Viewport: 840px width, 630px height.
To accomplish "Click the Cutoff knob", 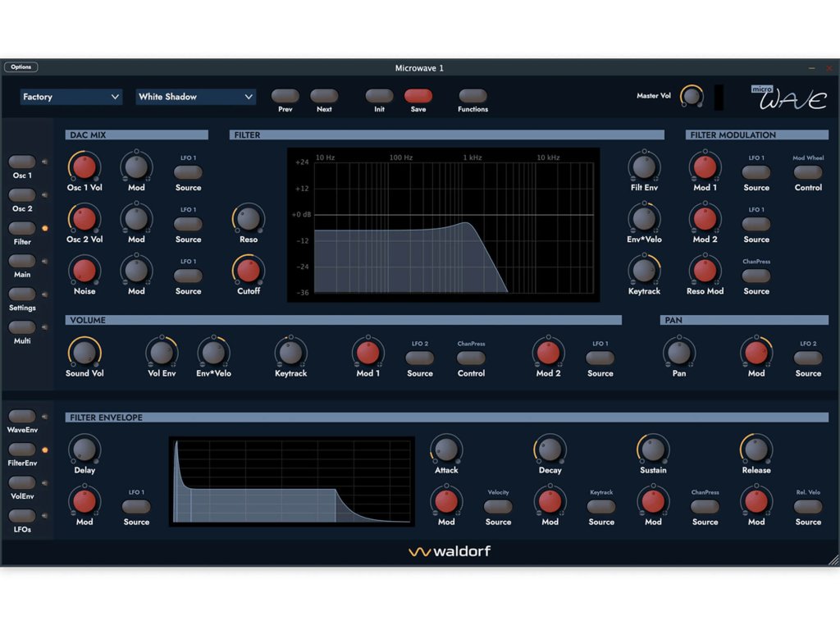I will tap(248, 271).
